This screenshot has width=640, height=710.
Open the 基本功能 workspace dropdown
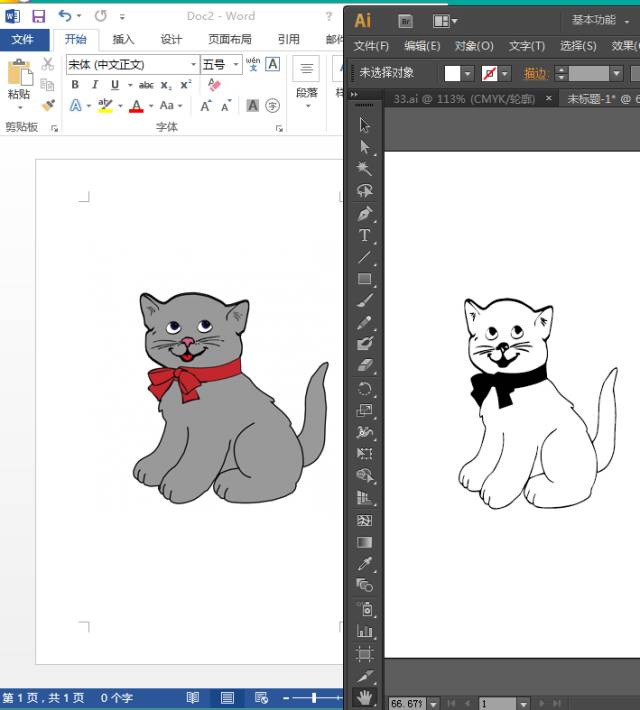[x=600, y=20]
